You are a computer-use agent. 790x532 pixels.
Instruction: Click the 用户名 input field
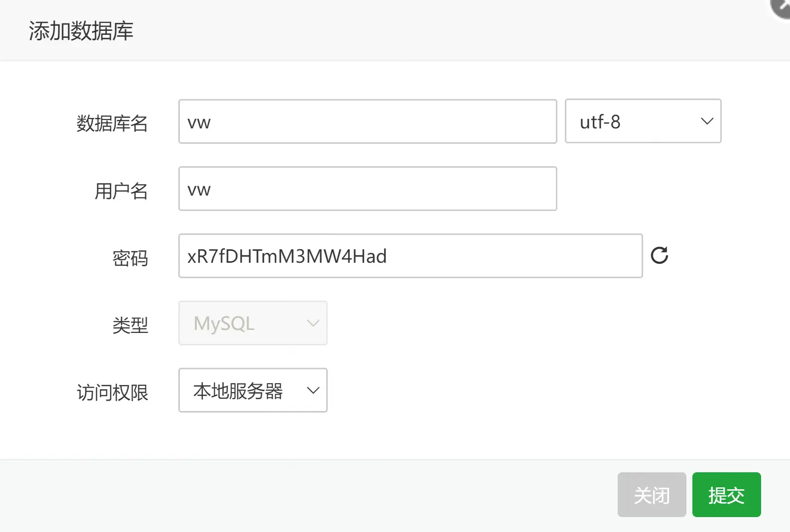point(368,189)
